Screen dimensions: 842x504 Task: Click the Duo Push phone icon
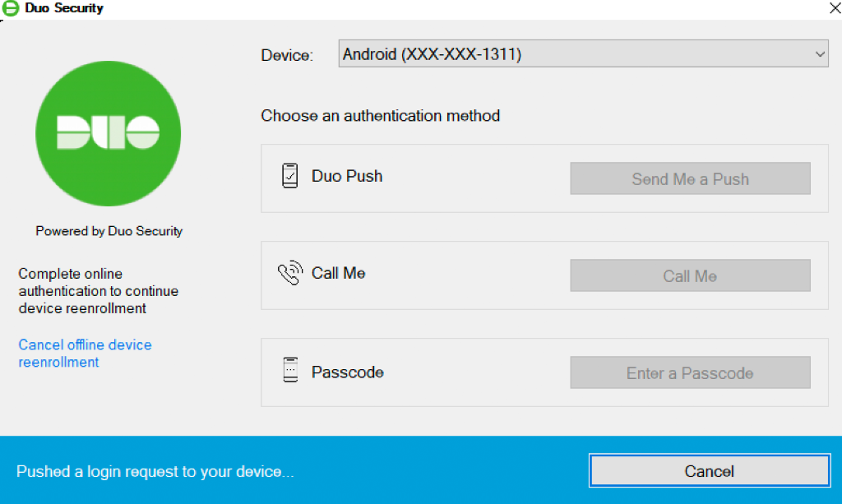289,176
